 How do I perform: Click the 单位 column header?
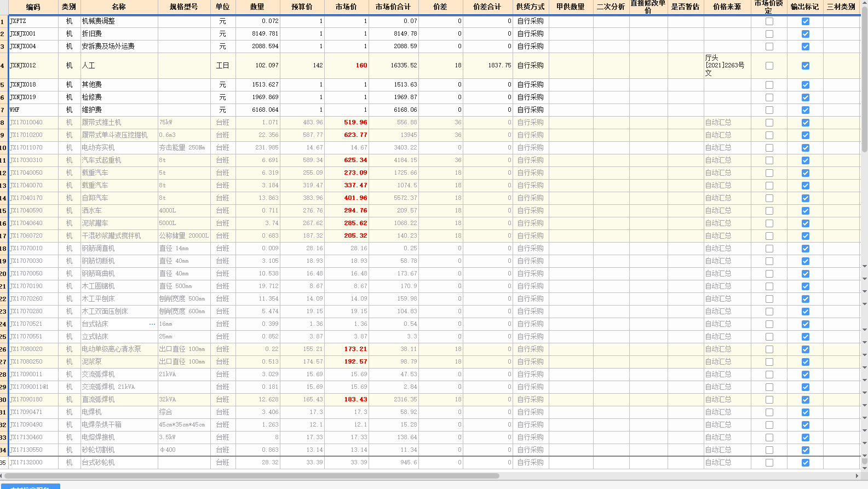point(223,7)
